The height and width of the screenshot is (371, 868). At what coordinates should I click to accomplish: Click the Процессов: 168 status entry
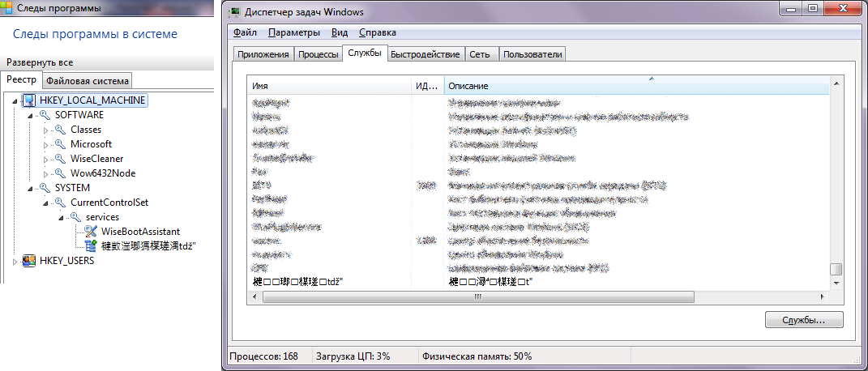263,356
